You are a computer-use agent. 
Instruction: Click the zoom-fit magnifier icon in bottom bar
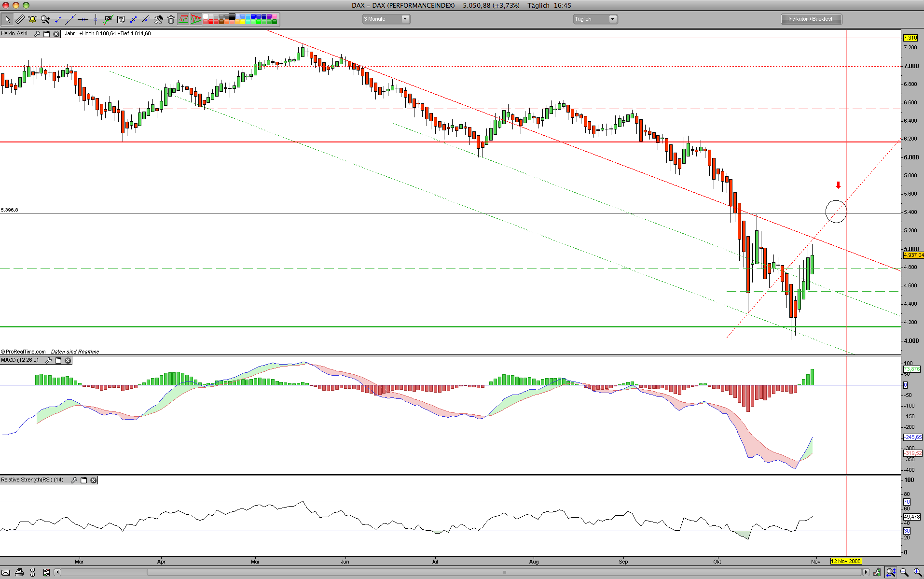pos(891,573)
